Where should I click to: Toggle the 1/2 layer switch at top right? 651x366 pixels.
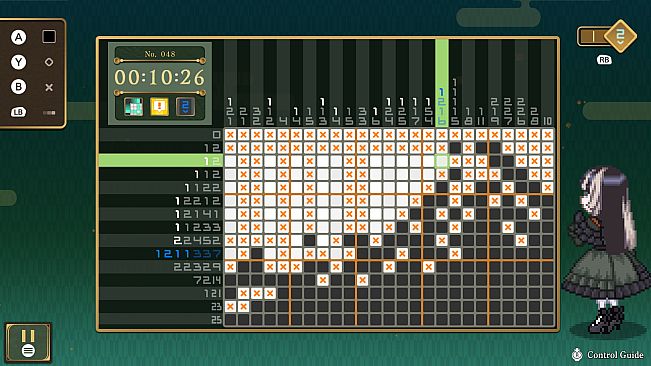[607, 36]
